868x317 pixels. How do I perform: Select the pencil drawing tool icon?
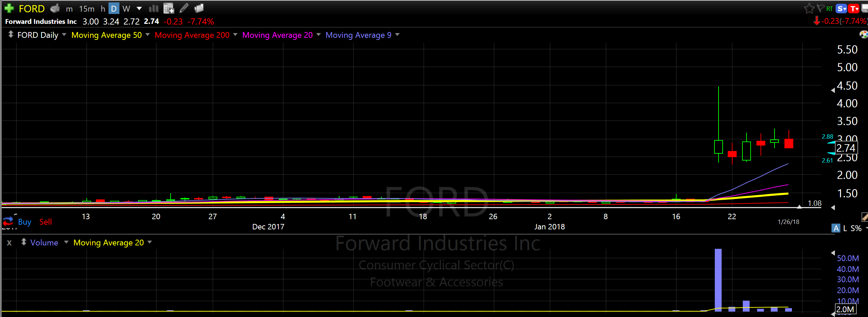[x=184, y=8]
